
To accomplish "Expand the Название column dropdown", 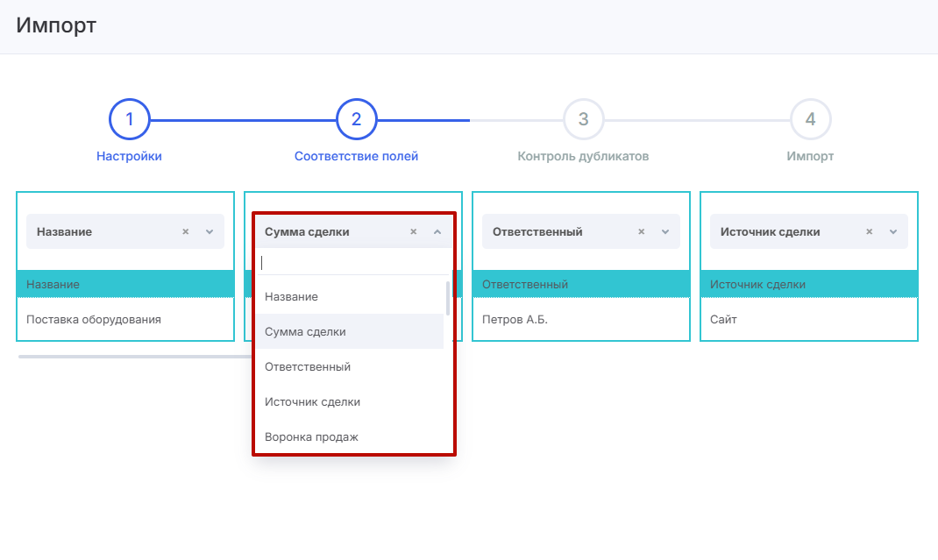I will (210, 232).
